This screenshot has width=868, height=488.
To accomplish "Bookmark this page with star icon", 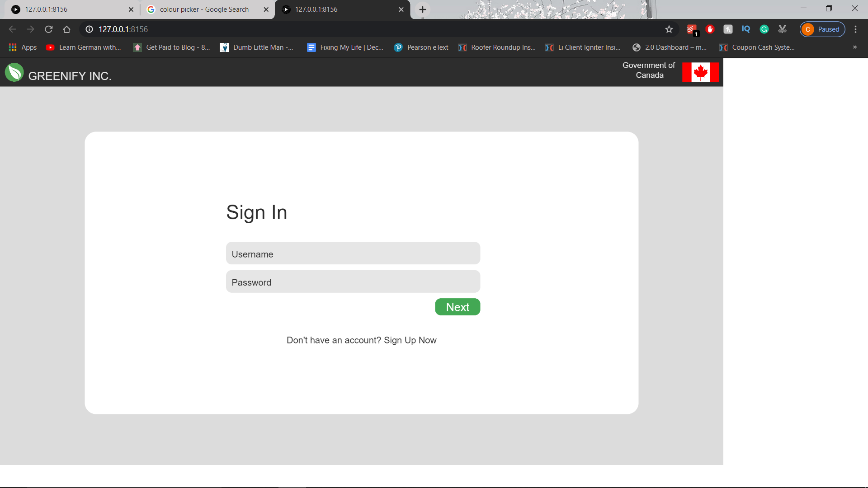I will click(669, 29).
